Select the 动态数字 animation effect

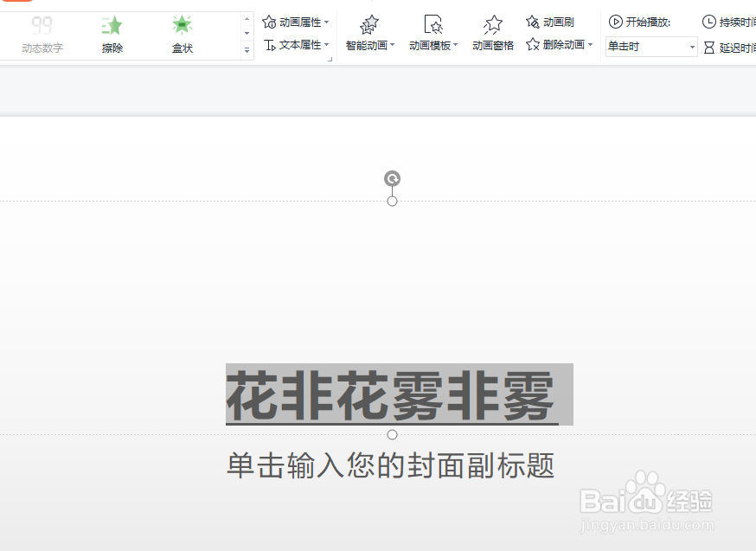(x=42, y=35)
